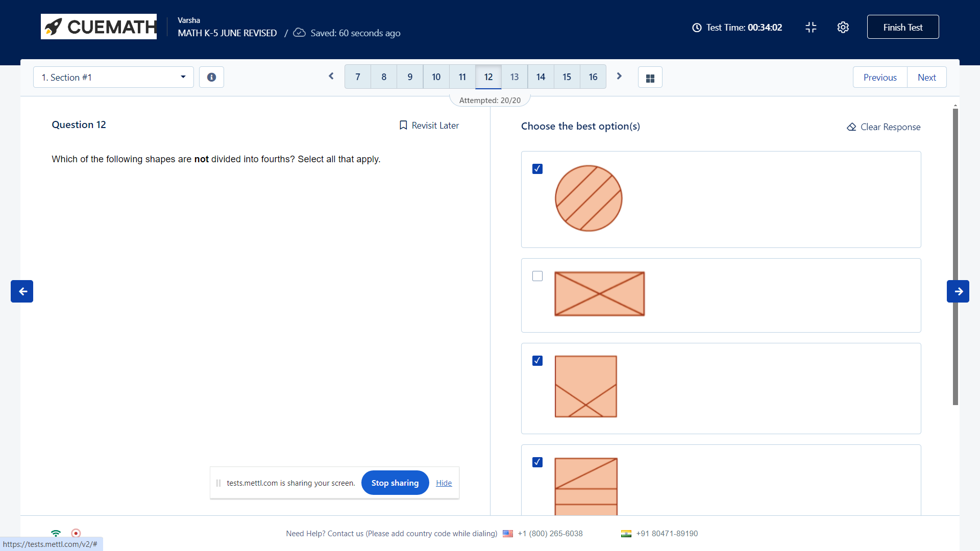Open the question grid overview icon

[650, 78]
